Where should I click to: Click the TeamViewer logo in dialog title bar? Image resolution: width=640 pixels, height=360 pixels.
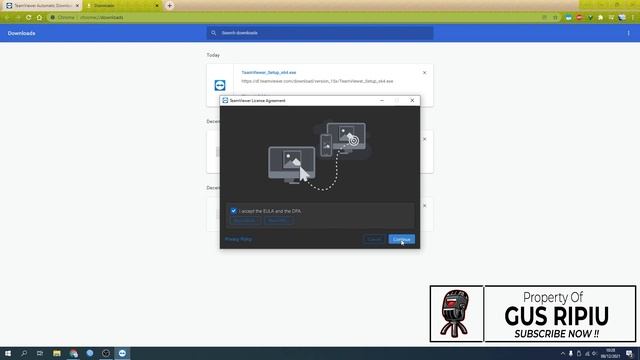(225, 100)
